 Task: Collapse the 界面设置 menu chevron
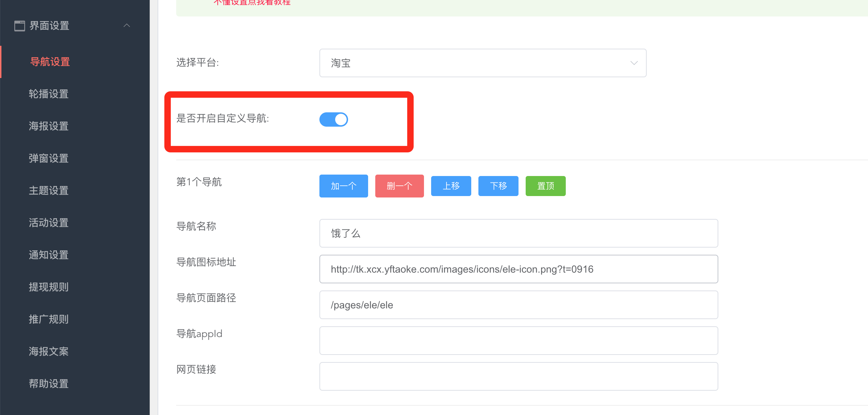coord(126,25)
